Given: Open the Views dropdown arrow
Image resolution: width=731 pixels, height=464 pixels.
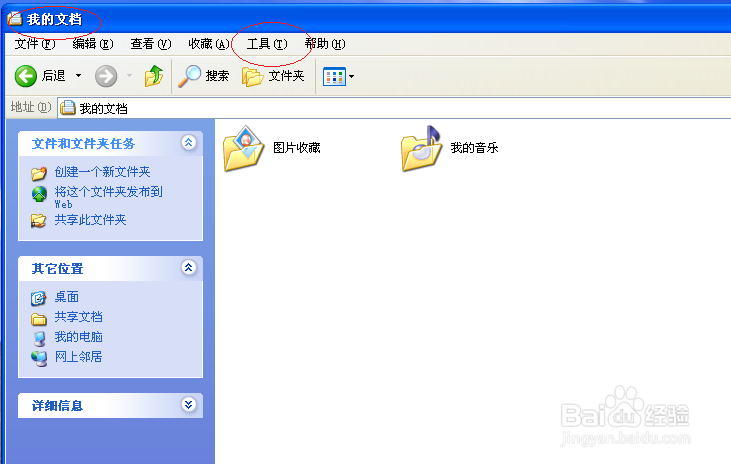Looking at the screenshot, I should pos(352,76).
